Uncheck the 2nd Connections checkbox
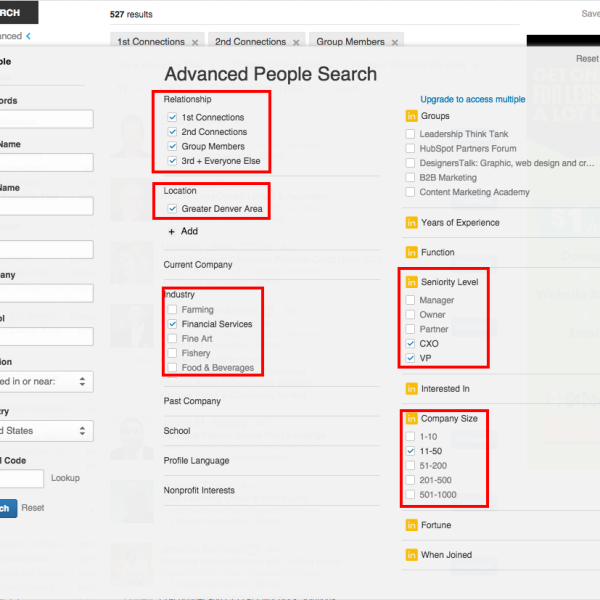This screenshot has height=600, width=600. (x=173, y=132)
